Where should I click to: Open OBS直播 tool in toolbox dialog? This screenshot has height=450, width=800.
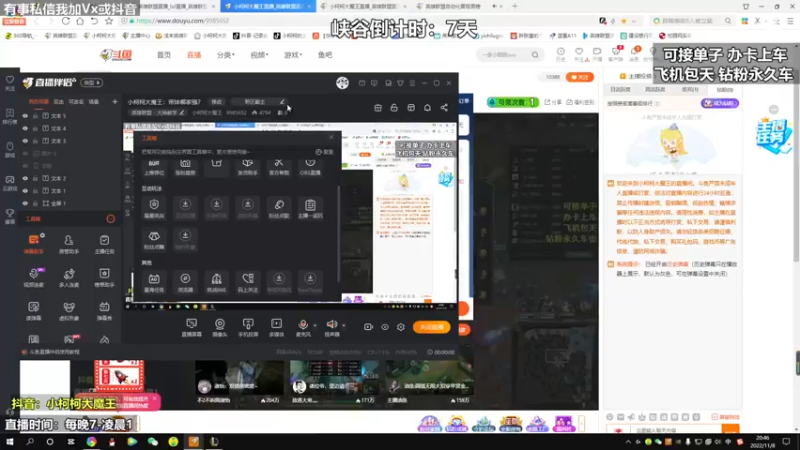coord(310,167)
